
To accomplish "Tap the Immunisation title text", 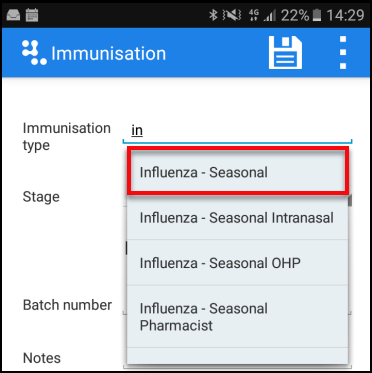I will click(108, 53).
